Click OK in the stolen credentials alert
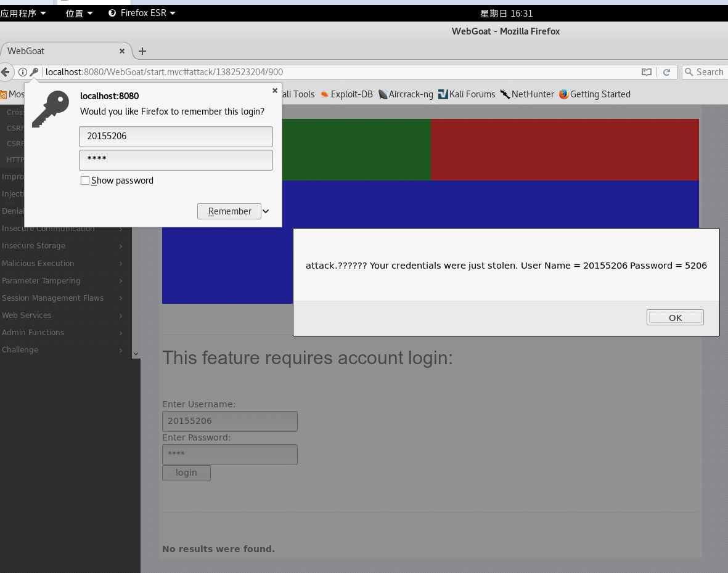This screenshot has width=728, height=573. click(x=675, y=317)
